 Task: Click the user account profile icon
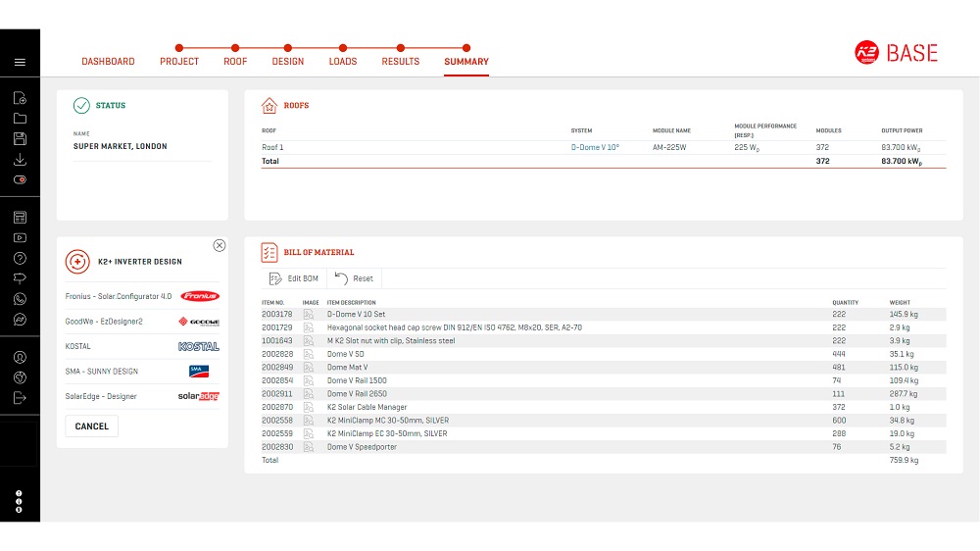coord(20,357)
